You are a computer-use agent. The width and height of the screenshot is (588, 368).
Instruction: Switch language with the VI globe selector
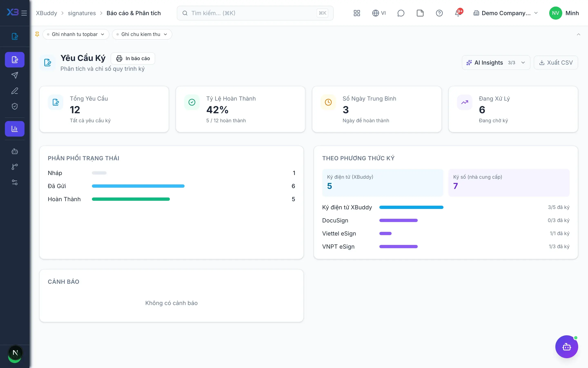tap(379, 13)
